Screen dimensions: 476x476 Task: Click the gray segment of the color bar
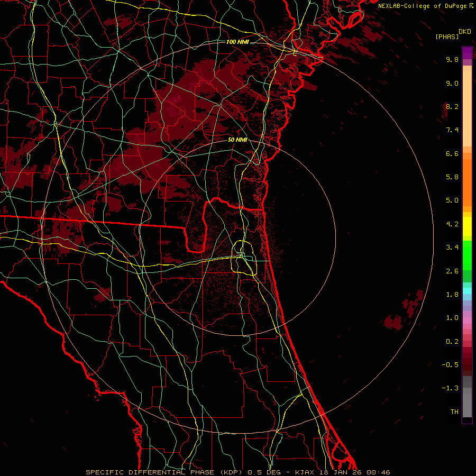(467, 396)
